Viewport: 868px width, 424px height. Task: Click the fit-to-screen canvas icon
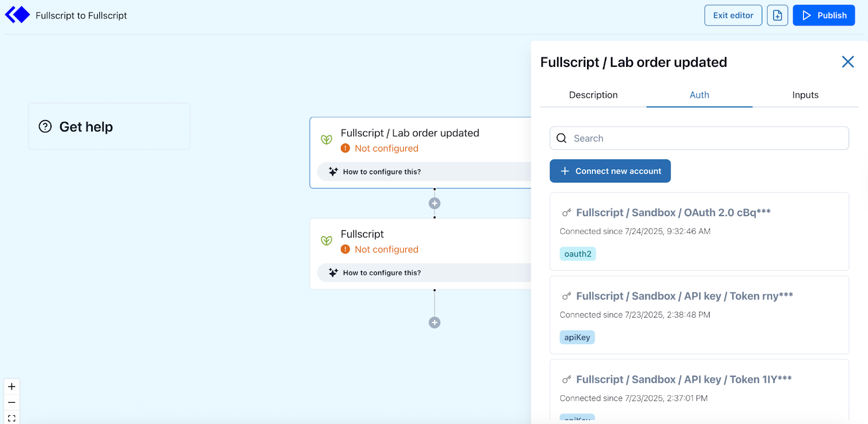point(12,418)
